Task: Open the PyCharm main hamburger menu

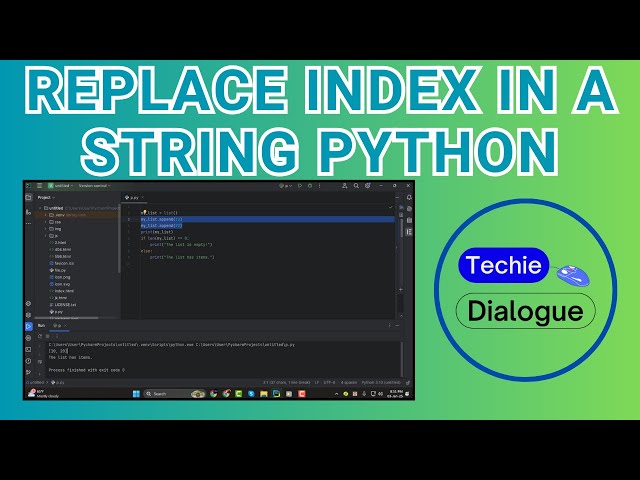Action: (40, 186)
